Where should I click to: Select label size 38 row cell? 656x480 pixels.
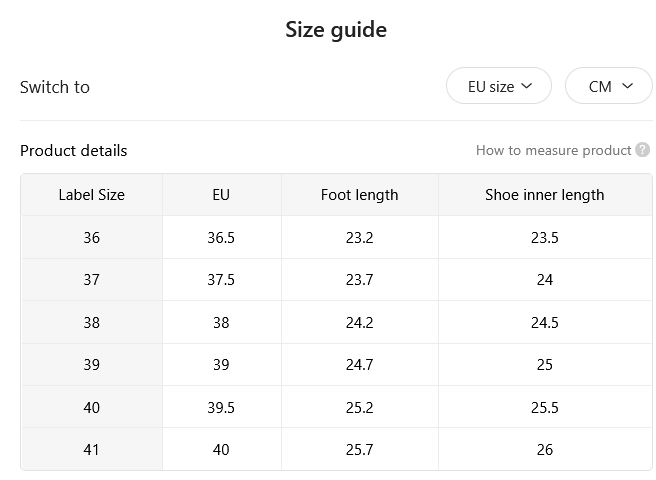[92, 322]
